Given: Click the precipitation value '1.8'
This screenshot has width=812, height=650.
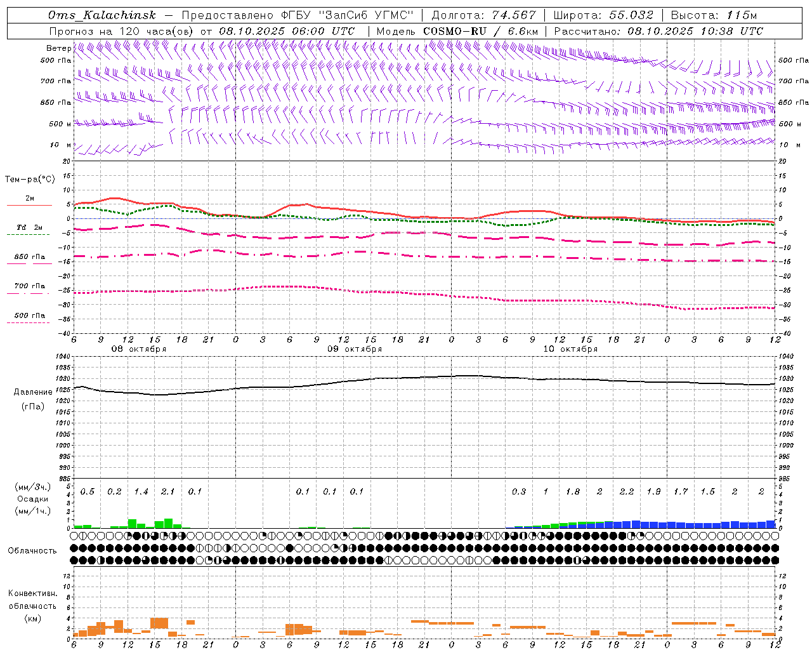Looking at the screenshot, I should 573,492.
